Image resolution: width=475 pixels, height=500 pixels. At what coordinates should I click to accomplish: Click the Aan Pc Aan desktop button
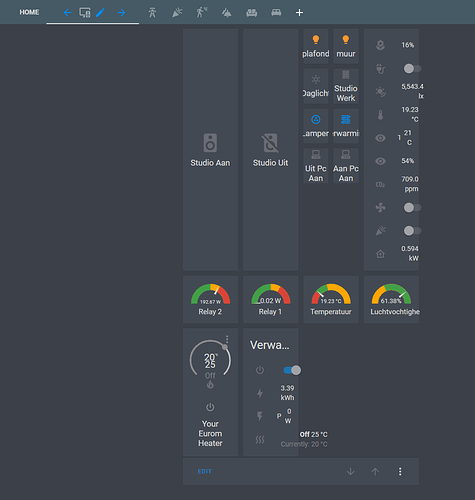point(346,166)
